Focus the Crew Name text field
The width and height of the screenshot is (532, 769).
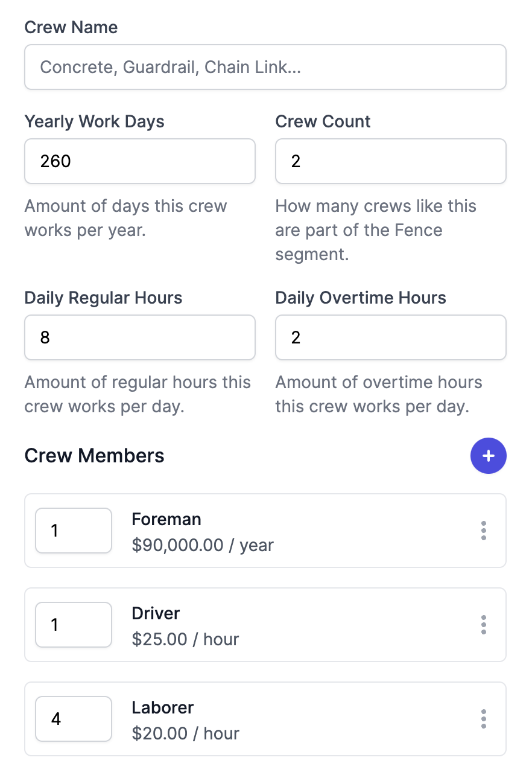click(x=265, y=67)
